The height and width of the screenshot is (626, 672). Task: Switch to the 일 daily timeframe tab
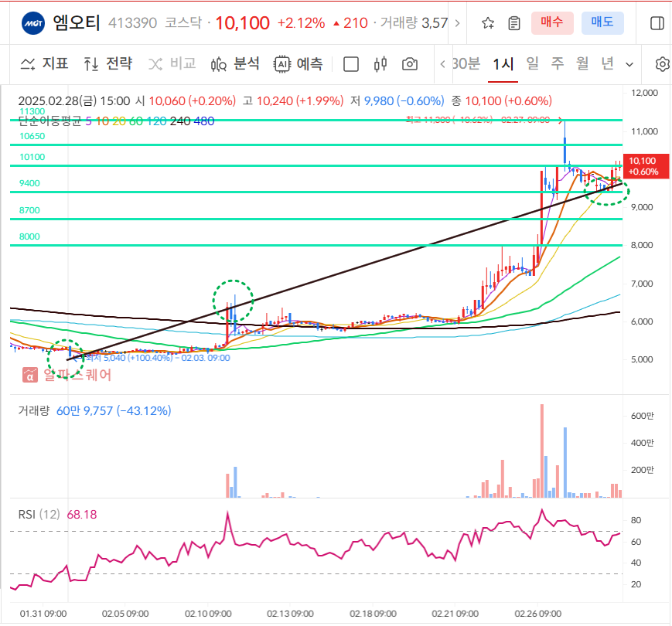530,66
